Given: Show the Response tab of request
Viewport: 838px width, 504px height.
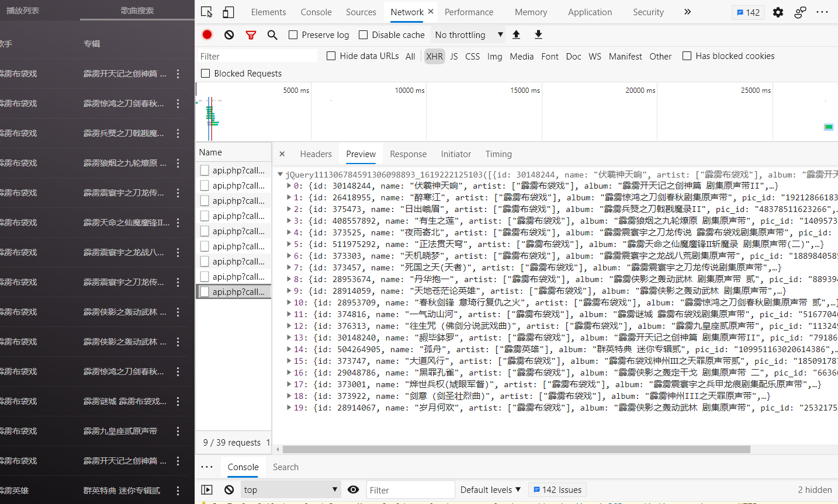Looking at the screenshot, I should (x=408, y=154).
